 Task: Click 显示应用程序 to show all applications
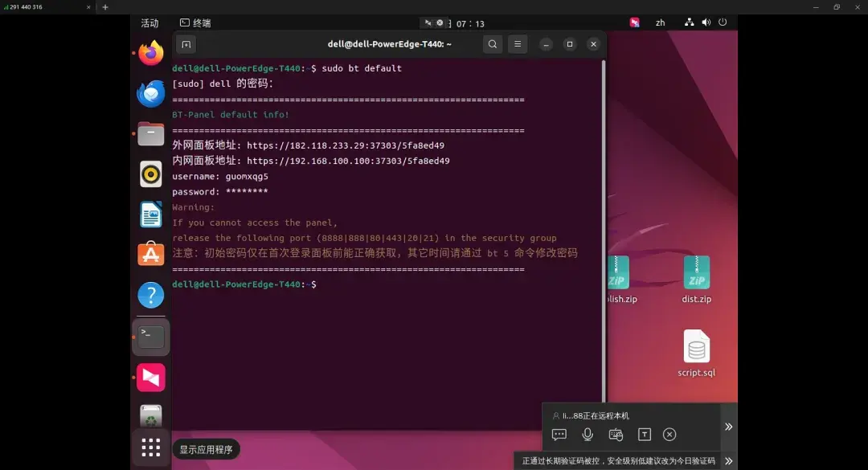click(x=150, y=448)
